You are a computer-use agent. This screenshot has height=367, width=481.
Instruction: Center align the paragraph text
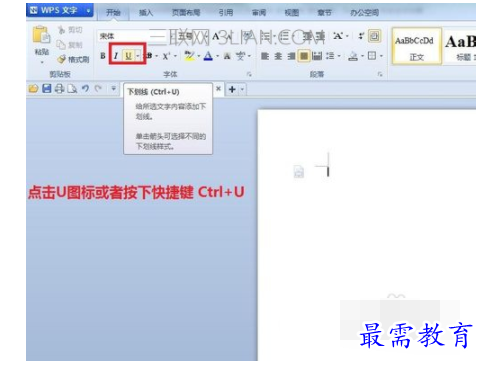[278, 56]
